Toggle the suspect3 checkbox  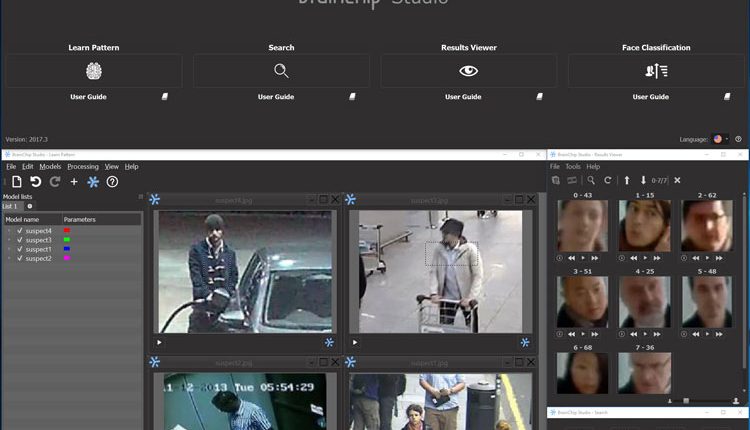tap(20, 240)
